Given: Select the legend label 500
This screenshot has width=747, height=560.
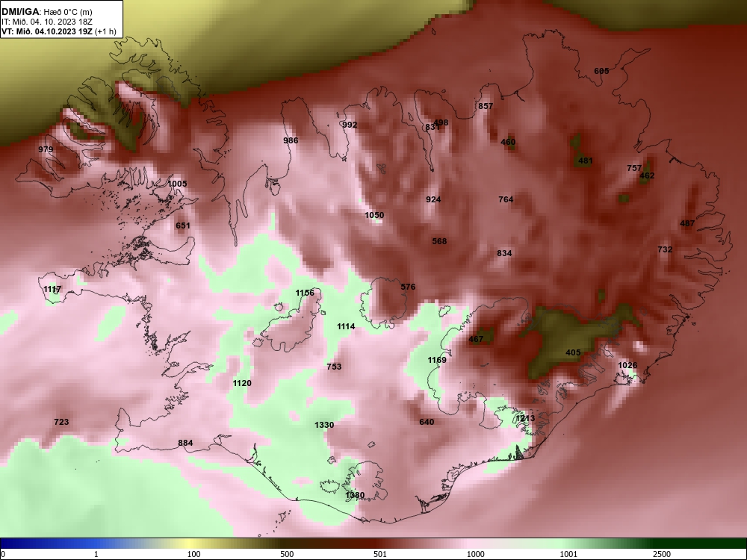Looking at the screenshot, I should 287,554.
